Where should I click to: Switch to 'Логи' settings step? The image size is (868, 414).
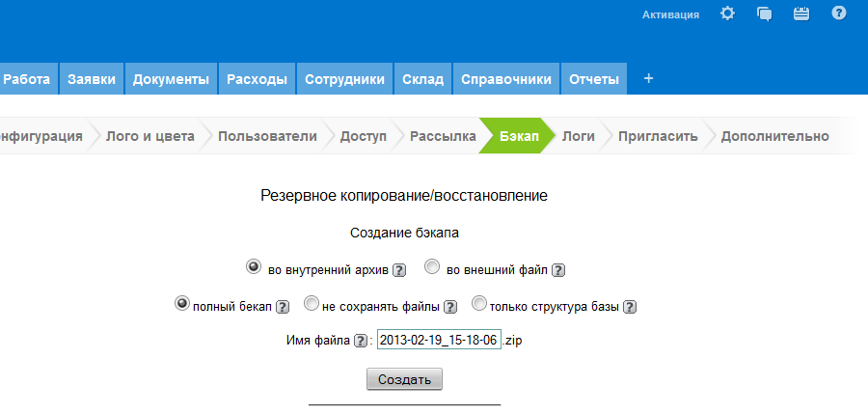point(578,136)
